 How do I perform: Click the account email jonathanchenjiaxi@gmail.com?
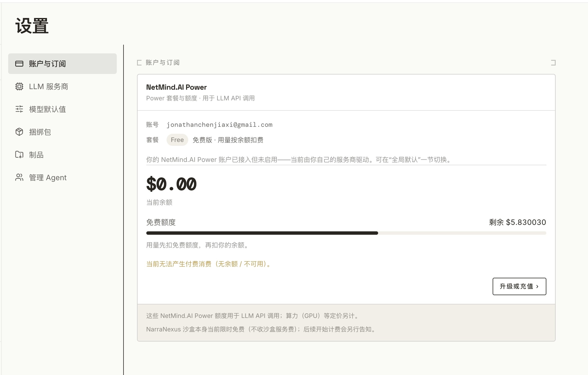[x=219, y=125]
